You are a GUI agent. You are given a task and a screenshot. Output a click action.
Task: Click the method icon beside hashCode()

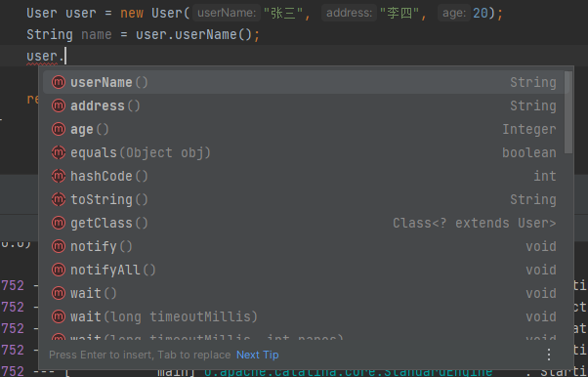pos(59,176)
